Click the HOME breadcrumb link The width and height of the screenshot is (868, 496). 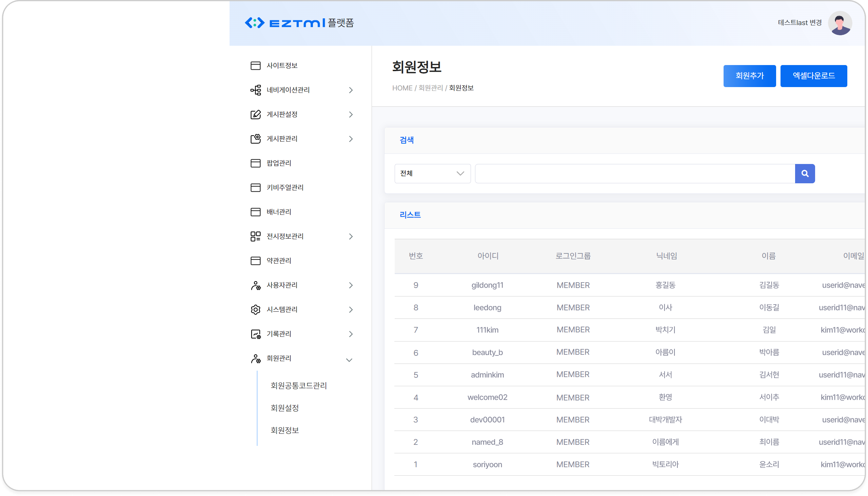402,88
